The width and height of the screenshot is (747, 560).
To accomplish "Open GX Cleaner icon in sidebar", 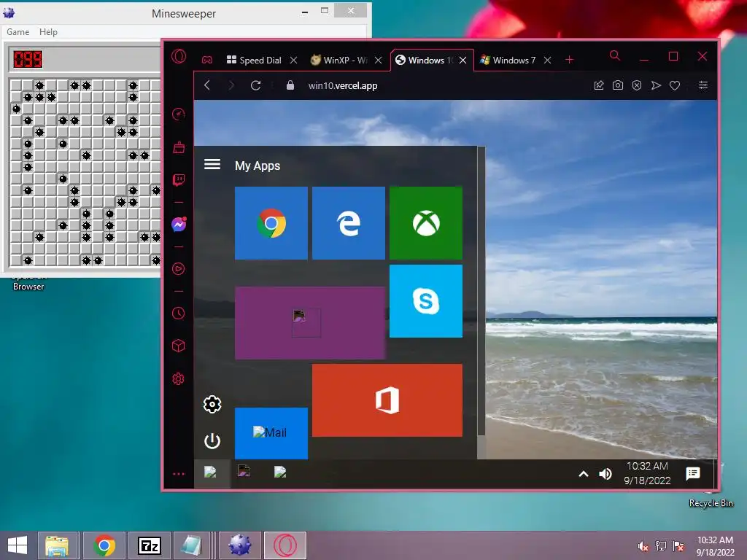I will pyautogui.click(x=179, y=147).
